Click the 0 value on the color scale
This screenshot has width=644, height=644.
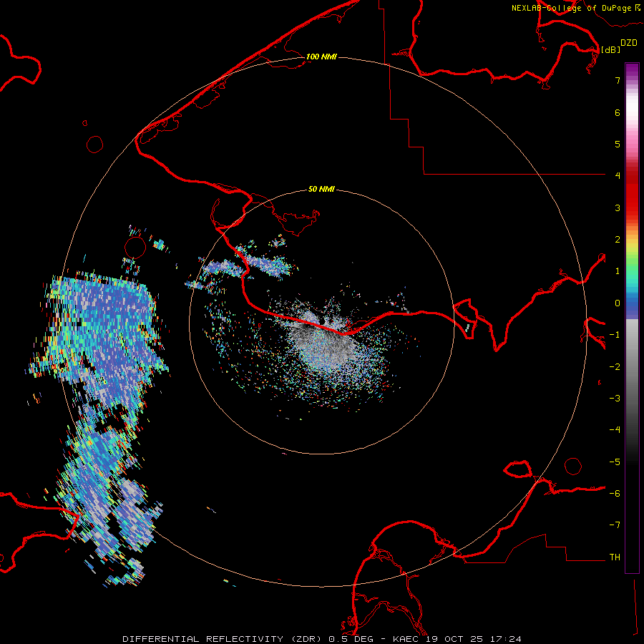pyautogui.click(x=618, y=303)
